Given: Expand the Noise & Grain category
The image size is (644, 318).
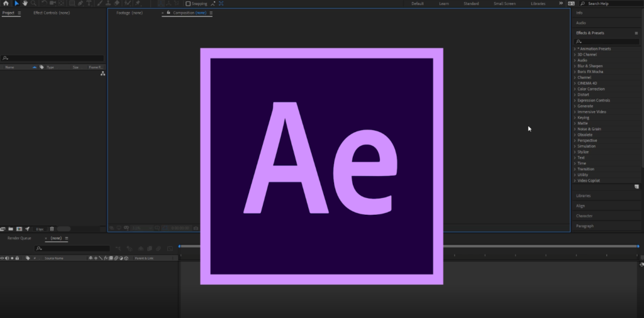Looking at the screenshot, I should (x=575, y=129).
